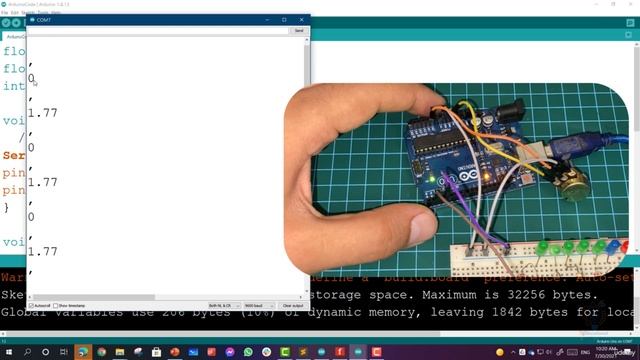Open the File menu in Arduino IDE
Screen dimensions: 640x360
tap(4, 13)
